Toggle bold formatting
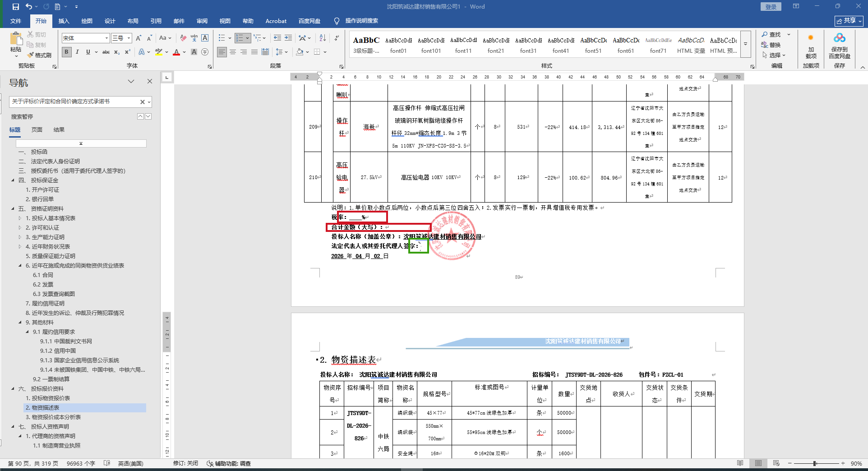The width and height of the screenshot is (868, 471). coord(66,52)
